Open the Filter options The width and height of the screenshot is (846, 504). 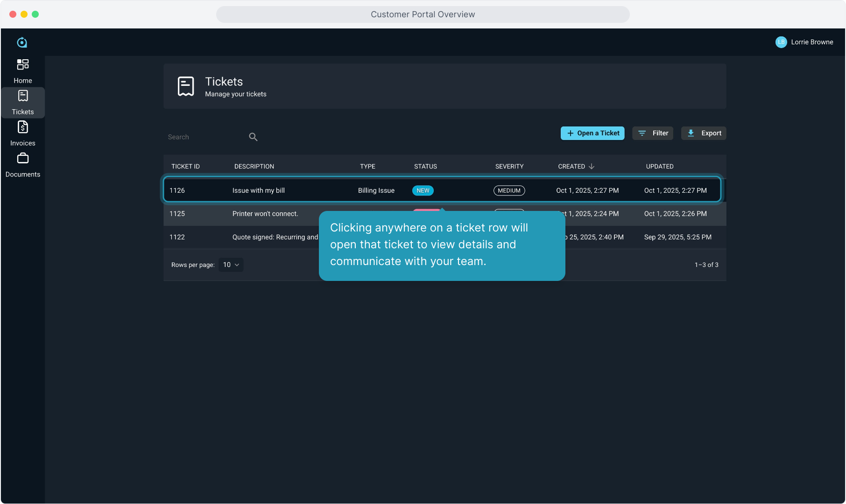point(653,133)
